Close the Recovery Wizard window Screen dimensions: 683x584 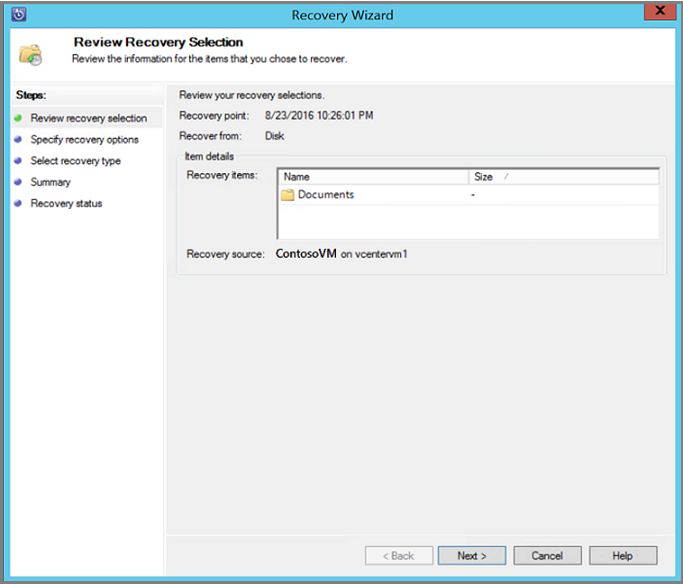click(x=660, y=11)
